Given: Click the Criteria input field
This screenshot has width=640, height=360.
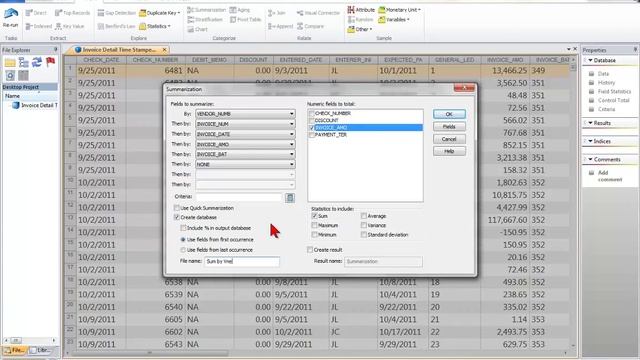Looking at the screenshot, I should coord(238,197).
